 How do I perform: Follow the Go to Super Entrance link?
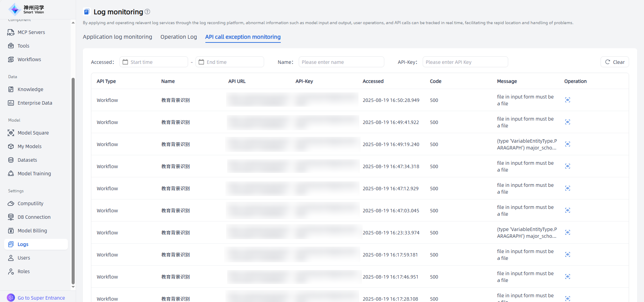click(41, 298)
